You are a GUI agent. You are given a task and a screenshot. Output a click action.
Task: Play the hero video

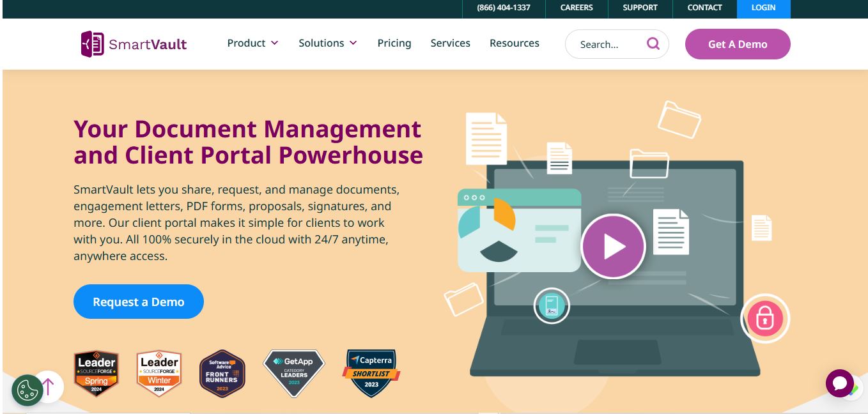614,247
